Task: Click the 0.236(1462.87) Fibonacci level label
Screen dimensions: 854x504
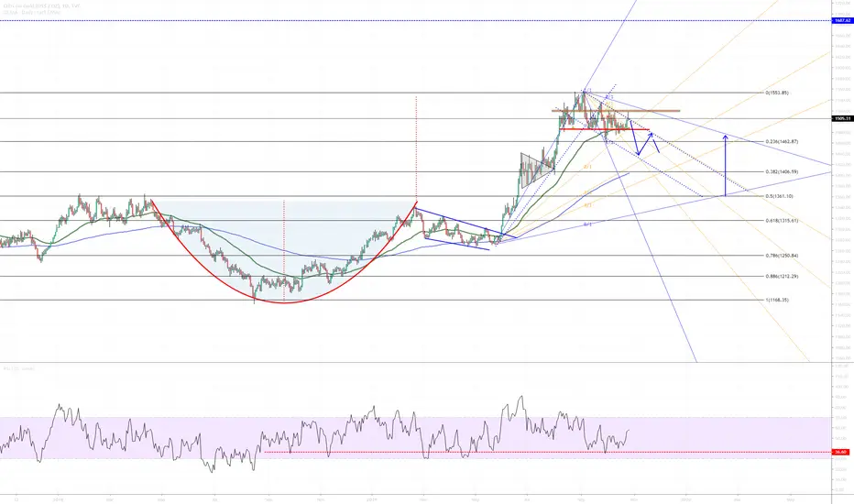Action: pyautogui.click(x=782, y=142)
